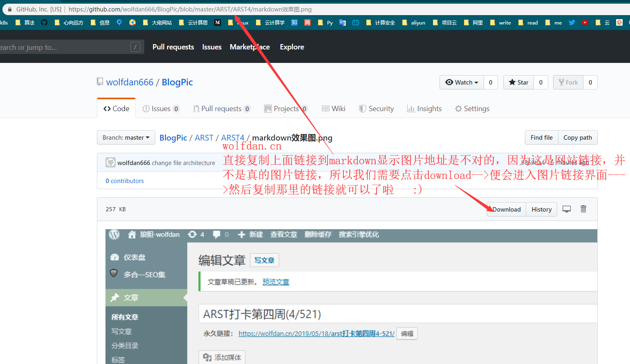
Task: Switch to the Projects tab
Action: click(x=286, y=108)
